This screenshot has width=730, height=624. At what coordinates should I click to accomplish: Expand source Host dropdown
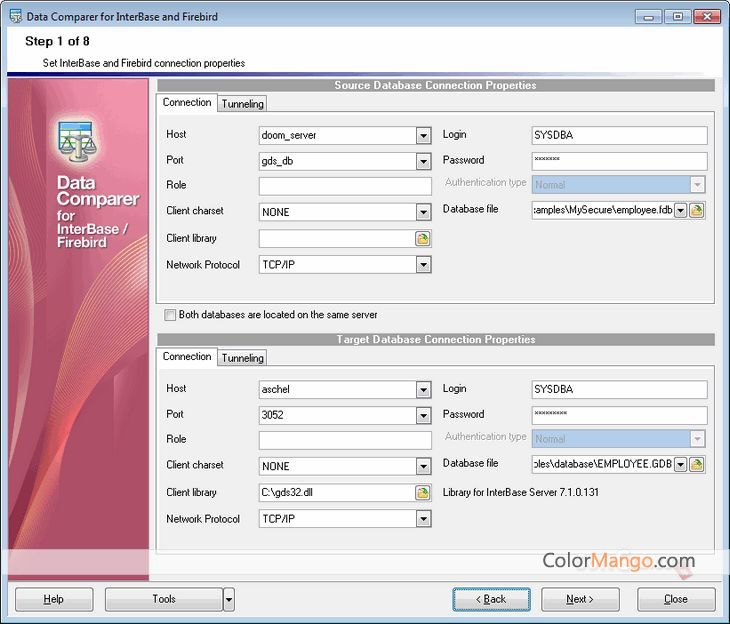pos(423,136)
